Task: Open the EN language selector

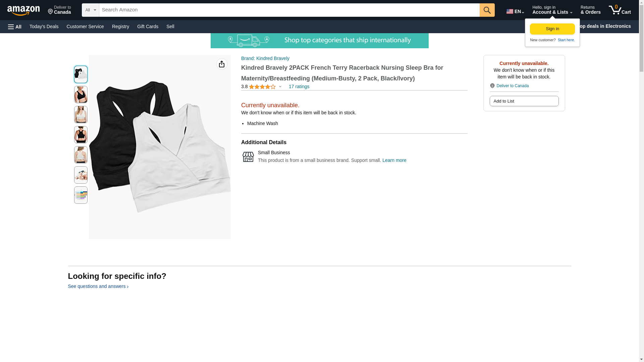Action: tap(515, 11)
